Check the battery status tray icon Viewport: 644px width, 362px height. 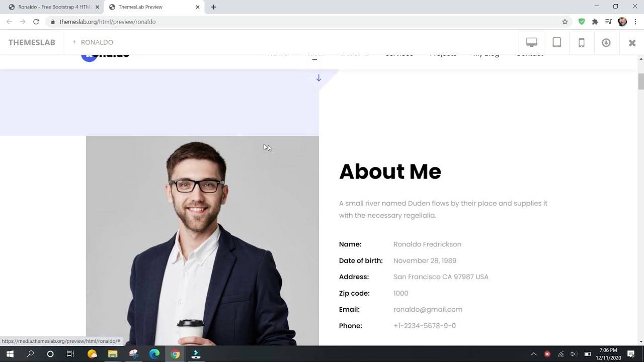click(x=587, y=354)
